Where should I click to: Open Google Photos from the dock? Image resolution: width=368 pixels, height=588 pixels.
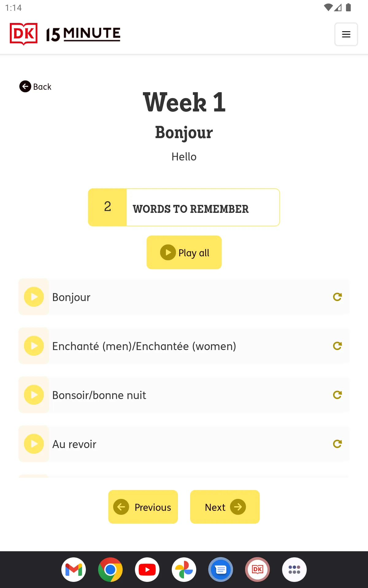pyautogui.click(x=184, y=570)
